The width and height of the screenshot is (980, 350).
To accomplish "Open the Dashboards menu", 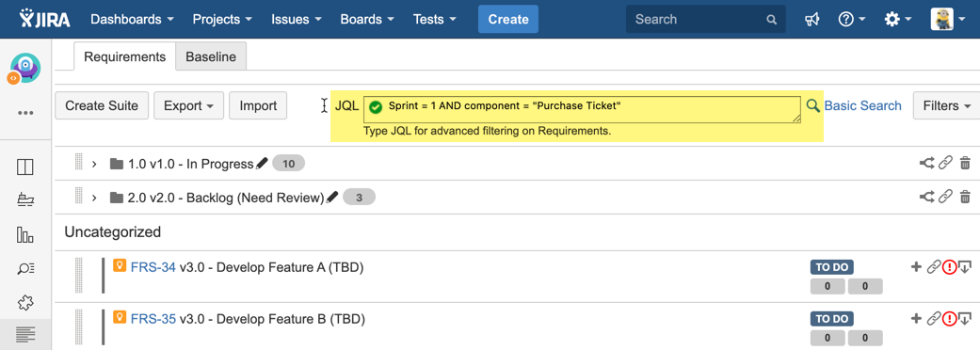I will 133,20.
